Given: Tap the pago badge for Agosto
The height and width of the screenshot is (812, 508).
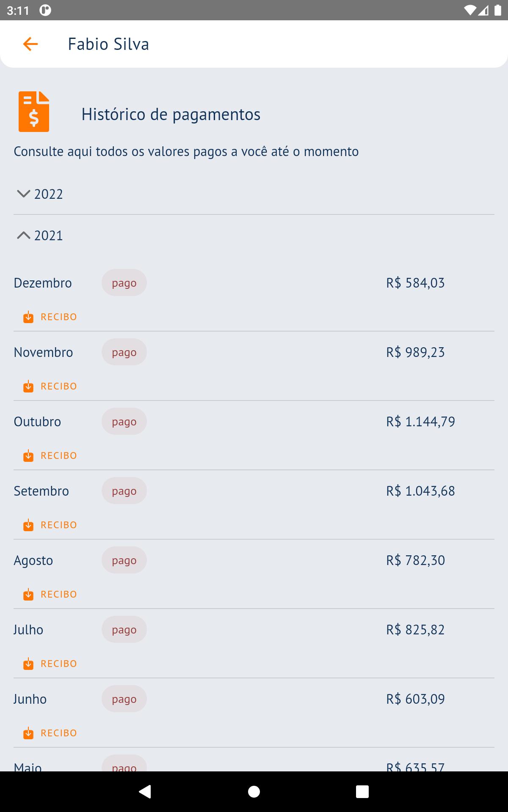Looking at the screenshot, I should (124, 560).
